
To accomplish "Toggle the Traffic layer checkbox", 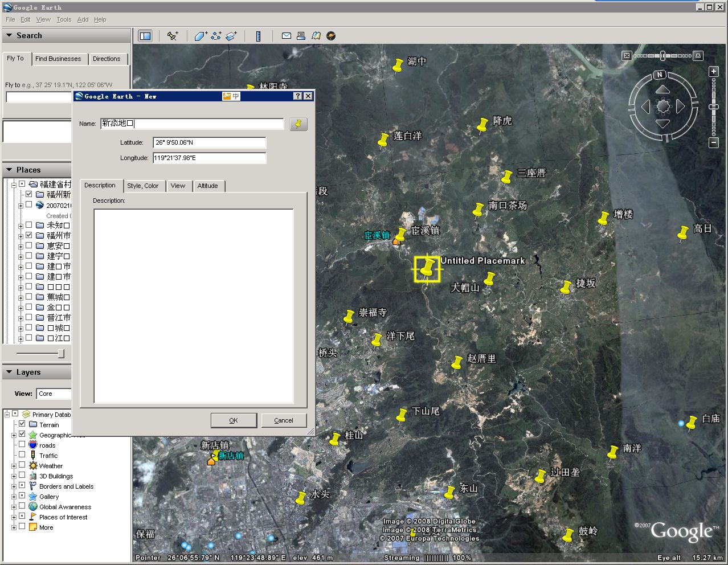I will tap(22, 455).
